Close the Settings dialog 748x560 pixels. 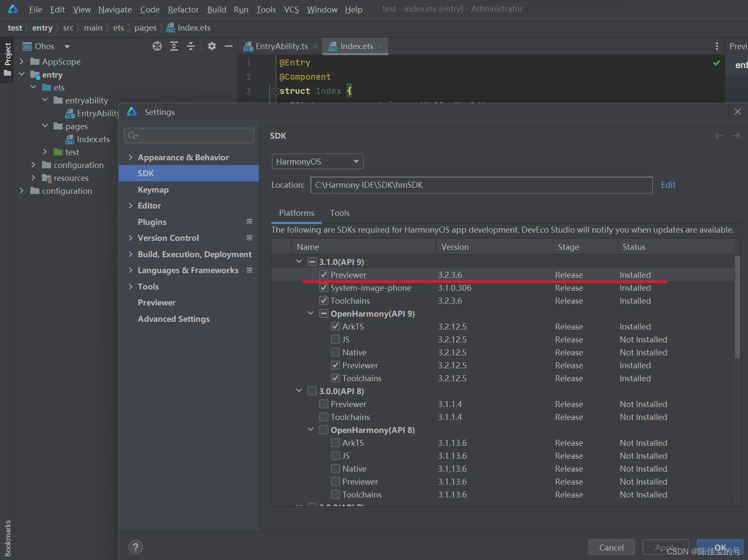click(738, 112)
